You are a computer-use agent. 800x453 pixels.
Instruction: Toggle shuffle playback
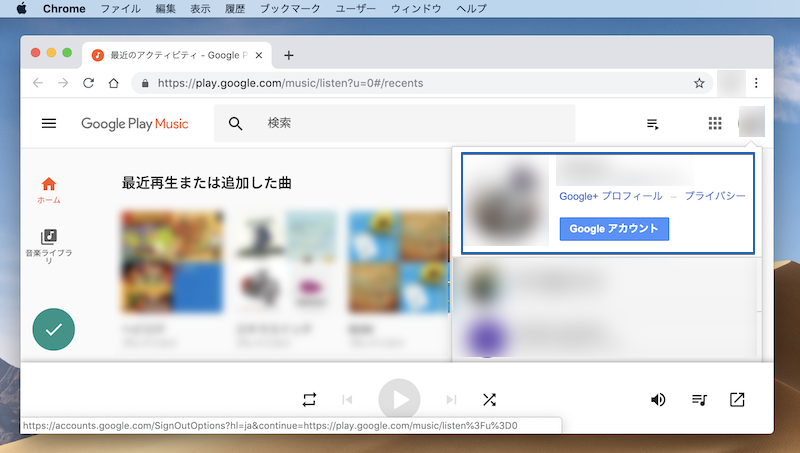[x=489, y=400]
